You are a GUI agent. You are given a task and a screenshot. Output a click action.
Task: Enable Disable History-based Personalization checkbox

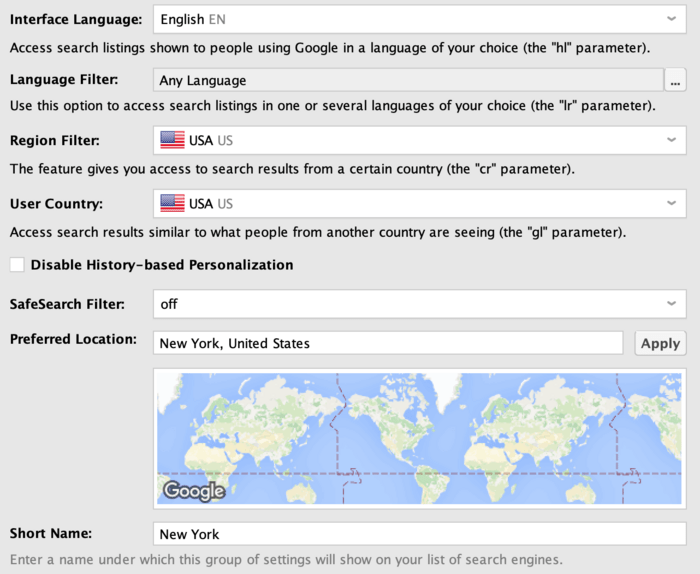click(17, 265)
